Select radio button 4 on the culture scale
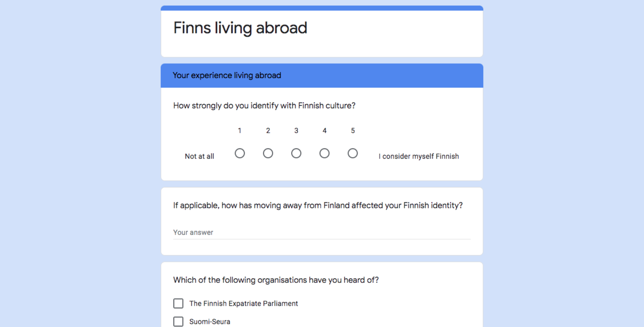Viewport: 644px width, 327px height. 324,153
